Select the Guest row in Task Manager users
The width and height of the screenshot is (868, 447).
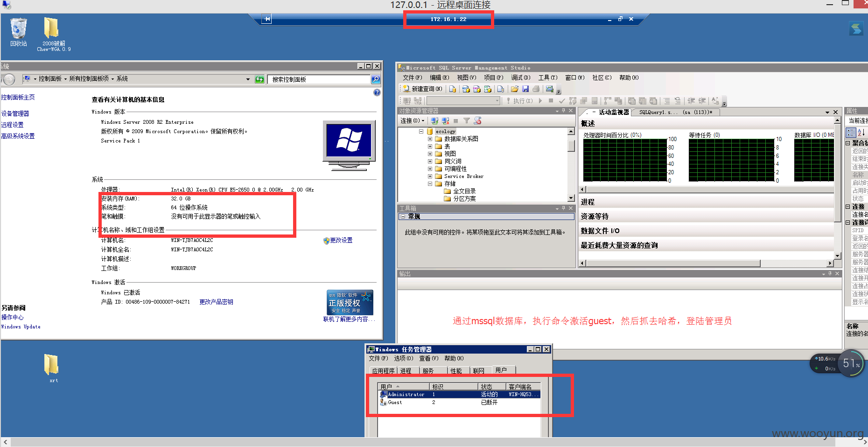pyautogui.click(x=460, y=402)
